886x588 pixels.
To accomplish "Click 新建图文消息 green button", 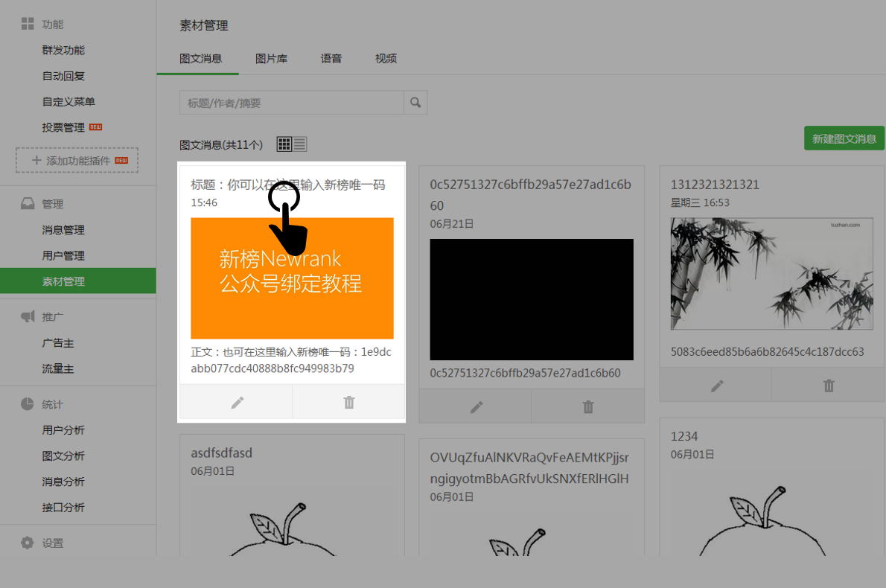I will pos(844,138).
